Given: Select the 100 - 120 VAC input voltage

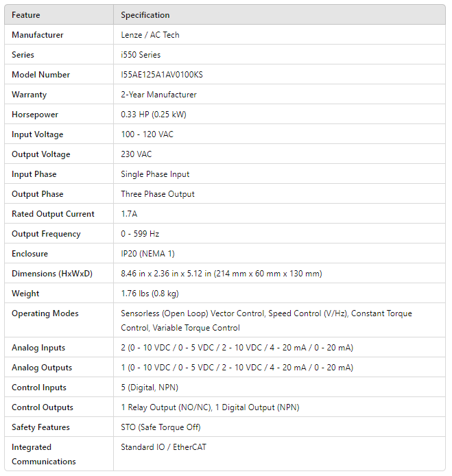Looking at the screenshot, I should pyautogui.click(x=147, y=134).
